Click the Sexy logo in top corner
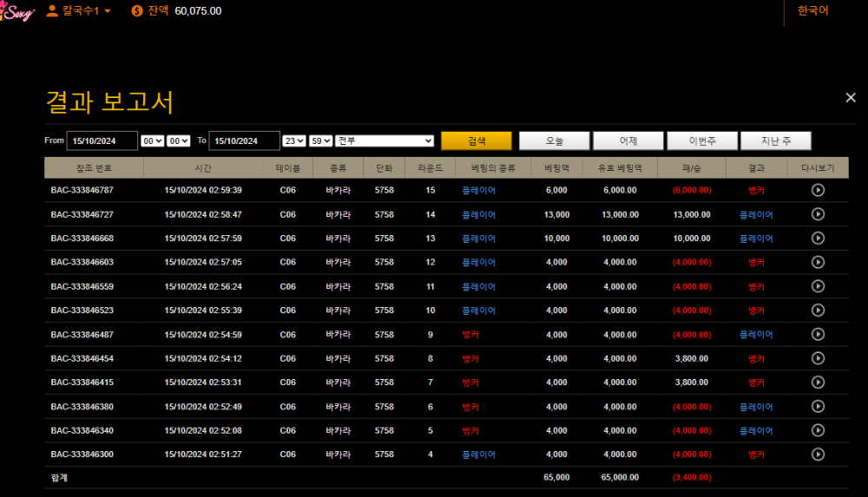The image size is (868, 497). (x=17, y=12)
